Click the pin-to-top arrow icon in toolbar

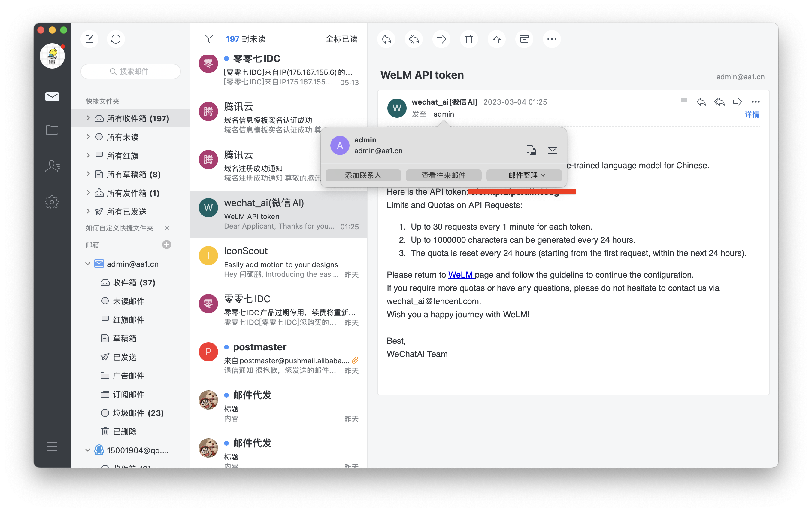point(497,39)
